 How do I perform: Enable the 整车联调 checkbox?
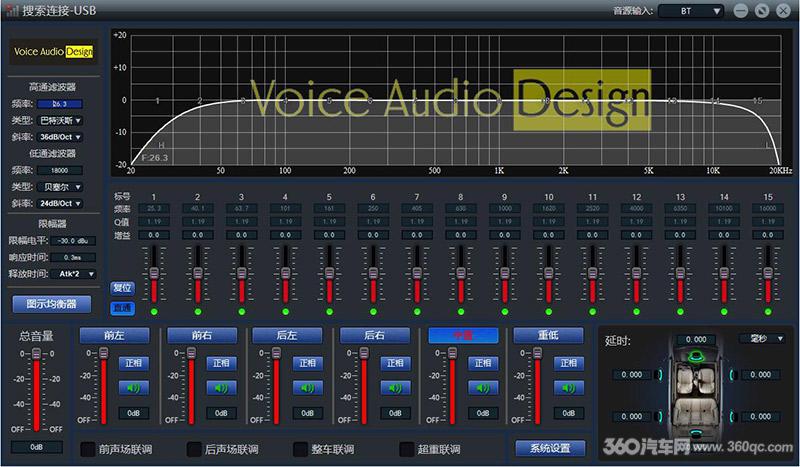301,449
